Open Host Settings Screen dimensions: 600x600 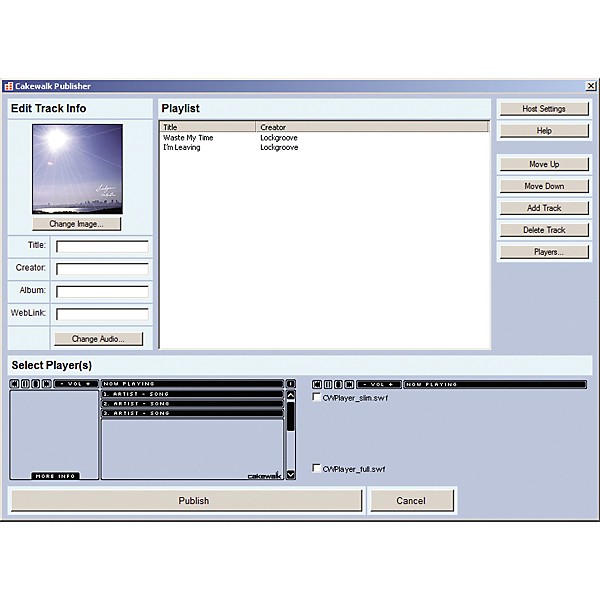point(544,109)
